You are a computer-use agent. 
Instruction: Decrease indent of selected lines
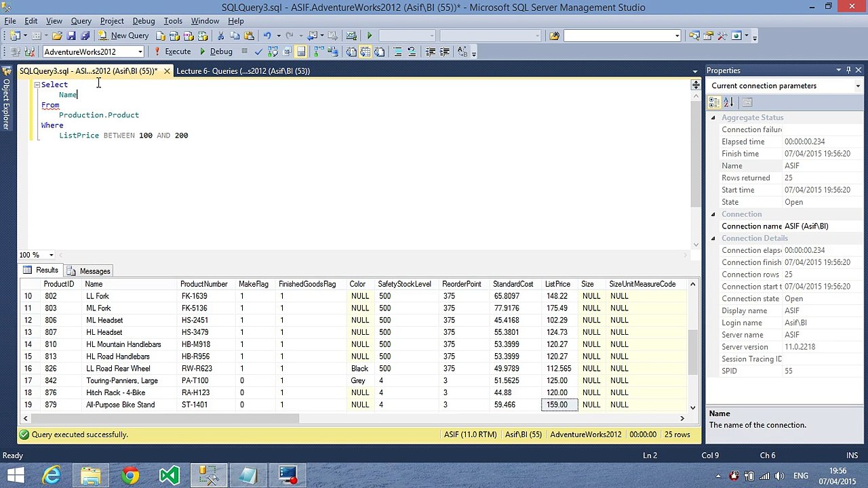tap(431, 52)
